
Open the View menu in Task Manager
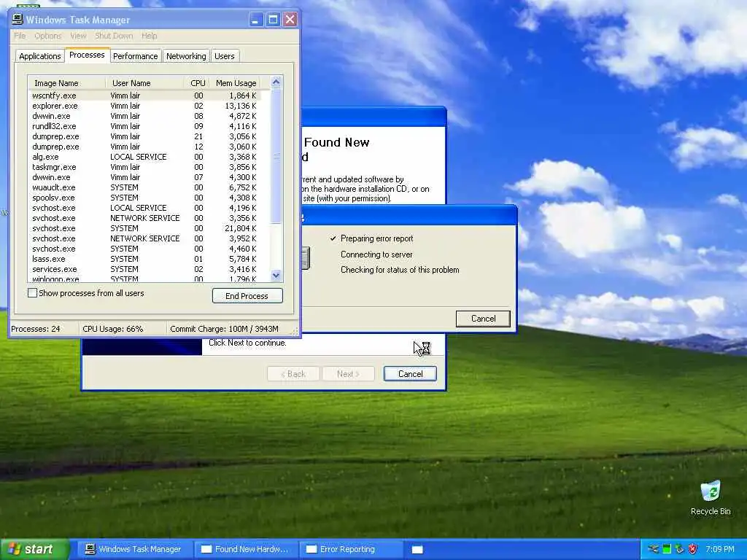coord(78,36)
